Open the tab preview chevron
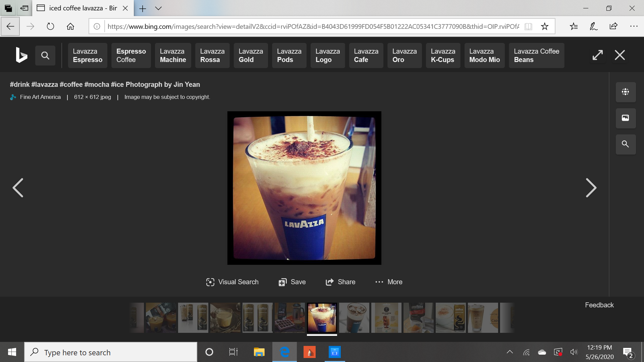 [x=158, y=8]
